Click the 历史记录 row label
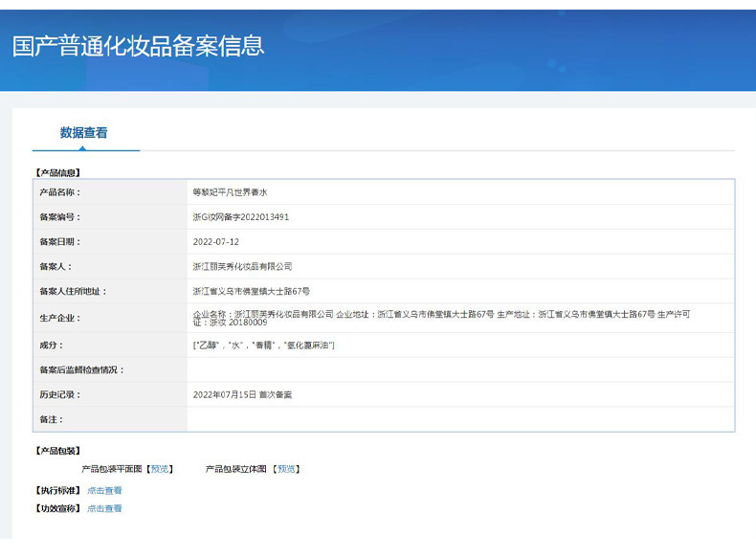The height and width of the screenshot is (557, 756). point(60,395)
